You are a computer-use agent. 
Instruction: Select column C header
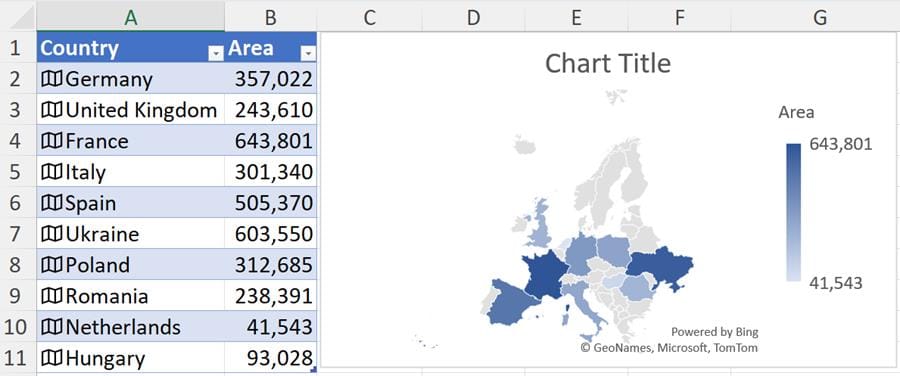(369, 17)
